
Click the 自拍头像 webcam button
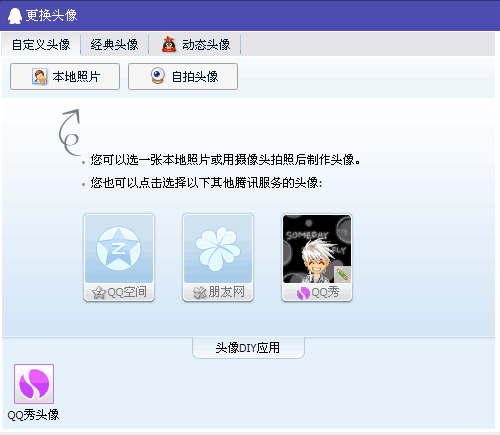coord(183,77)
